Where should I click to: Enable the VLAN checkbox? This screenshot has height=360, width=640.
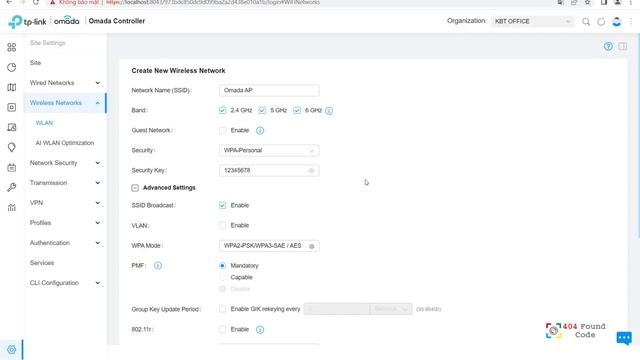pyautogui.click(x=222, y=225)
